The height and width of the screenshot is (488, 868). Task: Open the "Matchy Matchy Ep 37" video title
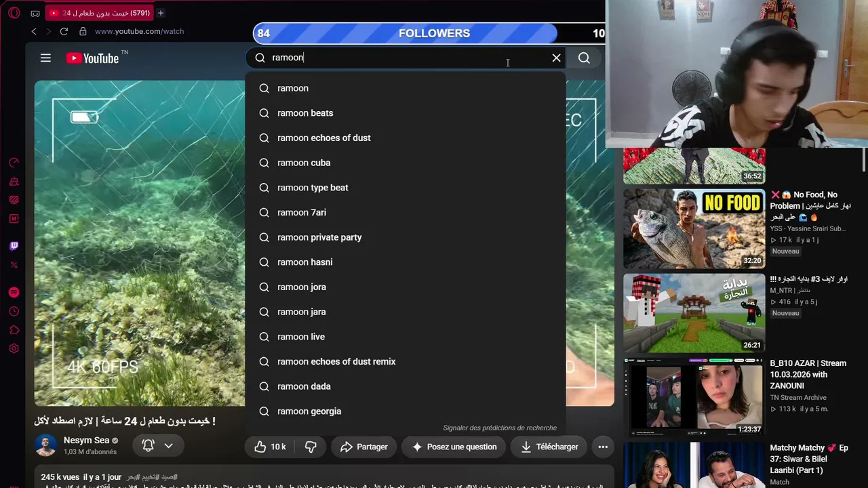(x=809, y=459)
